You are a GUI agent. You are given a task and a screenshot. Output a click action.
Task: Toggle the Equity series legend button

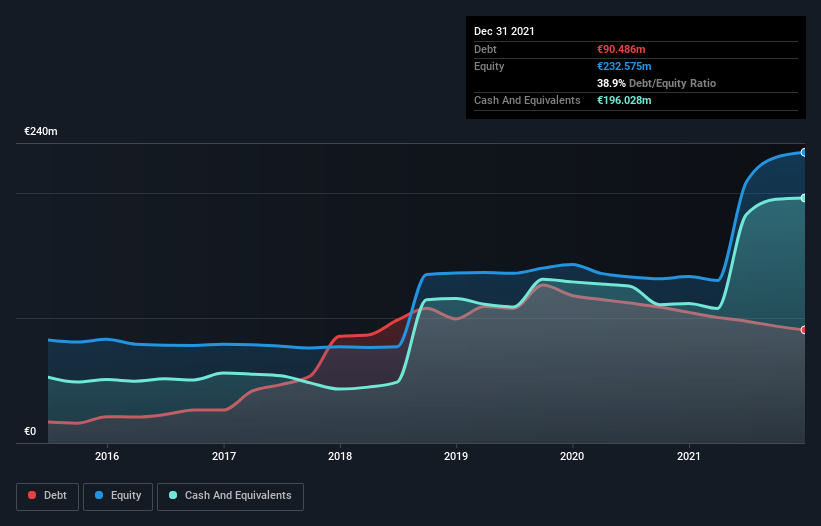pos(118,496)
